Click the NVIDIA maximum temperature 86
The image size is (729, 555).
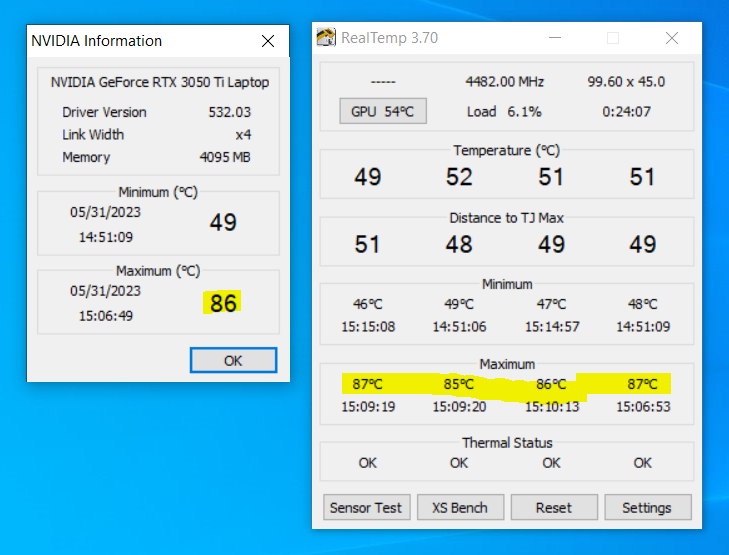[223, 303]
